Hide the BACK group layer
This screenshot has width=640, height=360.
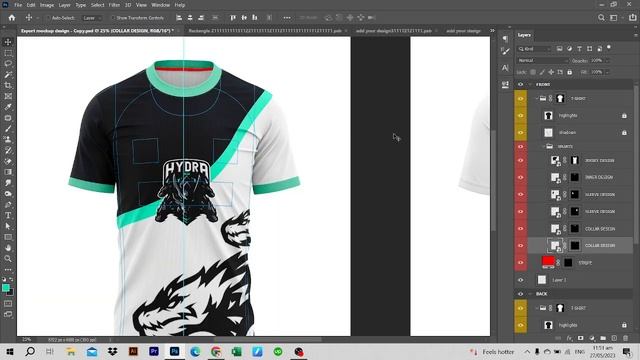(520, 294)
